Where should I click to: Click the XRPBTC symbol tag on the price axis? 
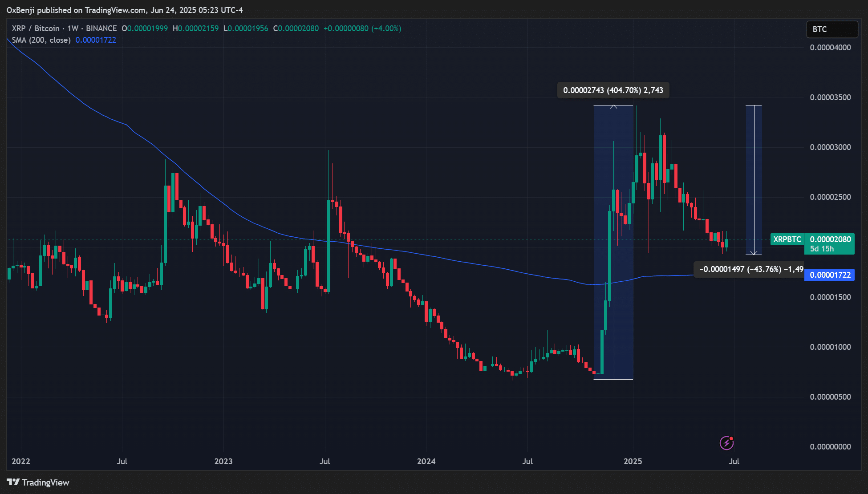tap(787, 239)
